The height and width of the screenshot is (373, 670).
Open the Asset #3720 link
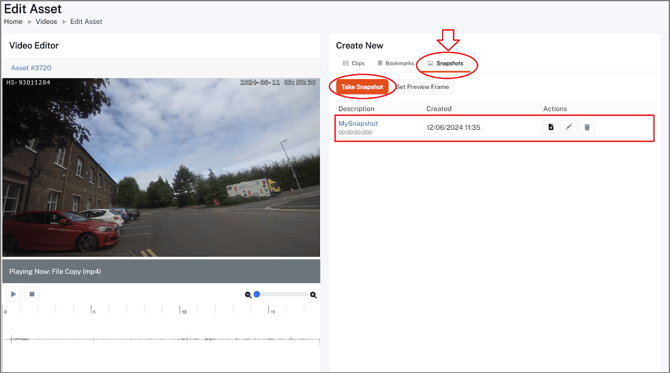pyautogui.click(x=31, y=68)
